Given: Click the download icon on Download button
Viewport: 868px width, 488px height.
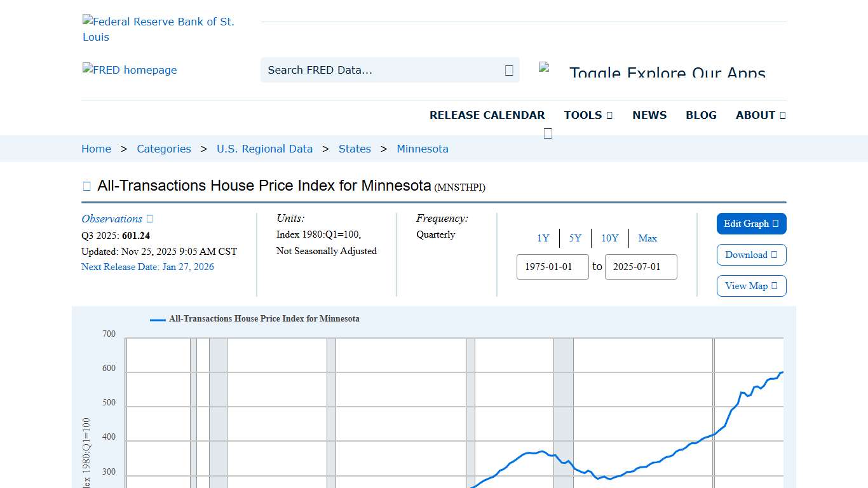Looking at the screenshot, I should click(773, 255).
